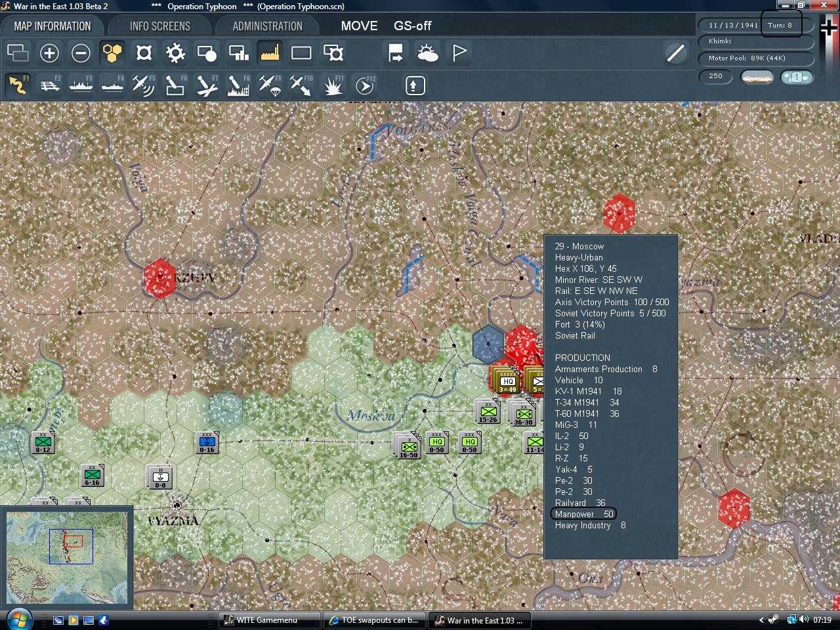Click the Vyazma town marker
This screenshot has height=630, width=840.
[176, 505]
